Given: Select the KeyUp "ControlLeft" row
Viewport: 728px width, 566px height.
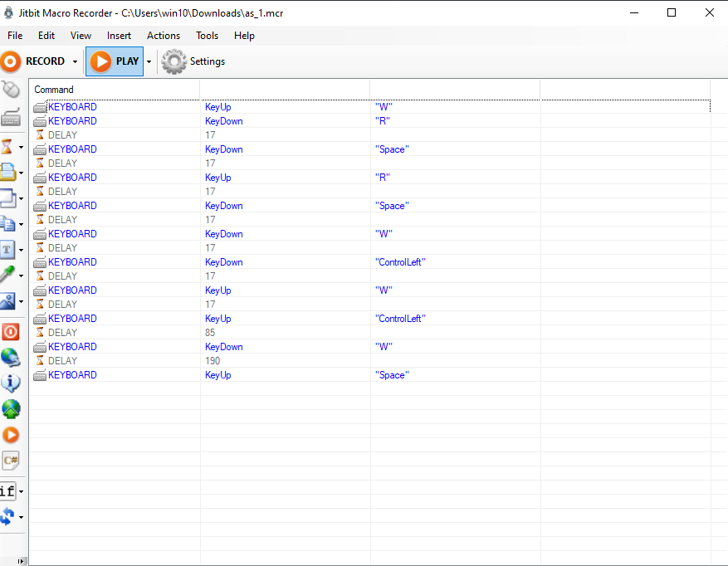Looking at the screenshot, I should 371,319.
